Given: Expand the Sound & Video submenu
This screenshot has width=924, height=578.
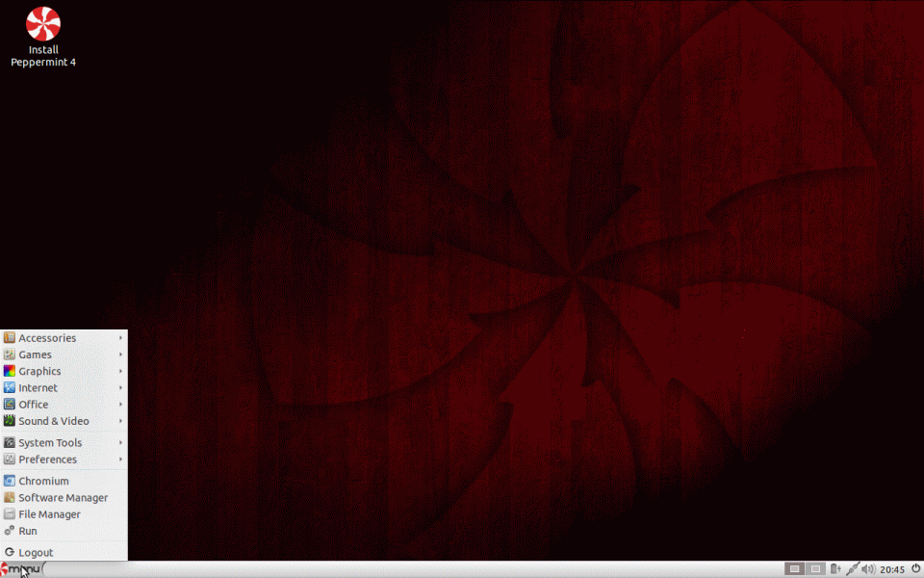Looking at the screenshot, I should 64,421.
